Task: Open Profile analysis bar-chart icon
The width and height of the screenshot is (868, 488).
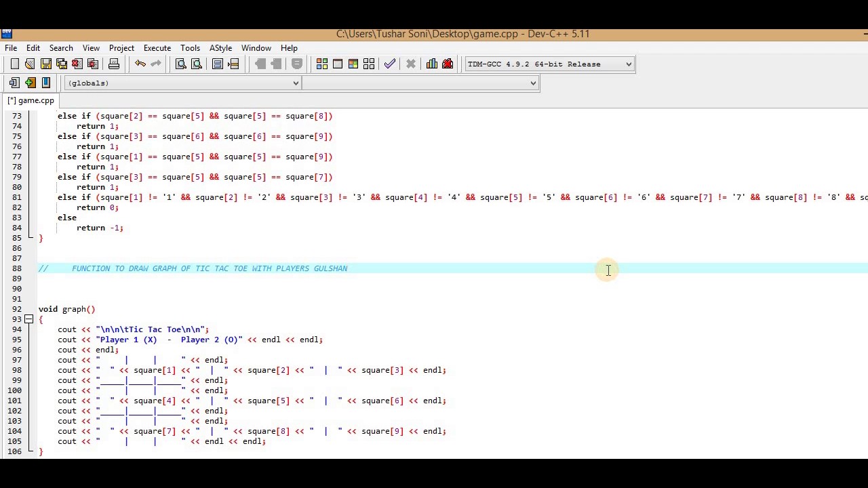Action: tap(432, 64)
